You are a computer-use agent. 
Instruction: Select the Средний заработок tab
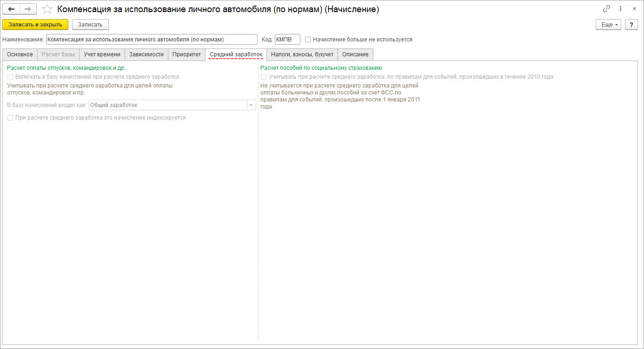pyautogui.click(x=236, y=54)
